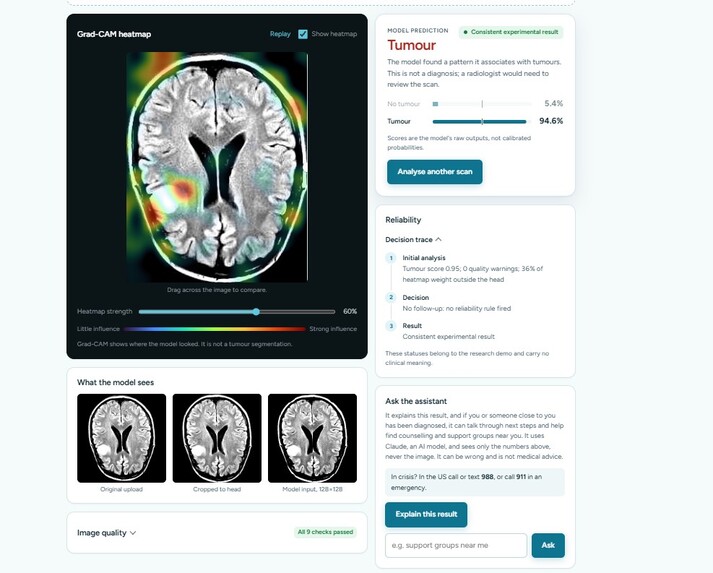
Task: Open the Original upload thumbnail
Action: point(121,438)
